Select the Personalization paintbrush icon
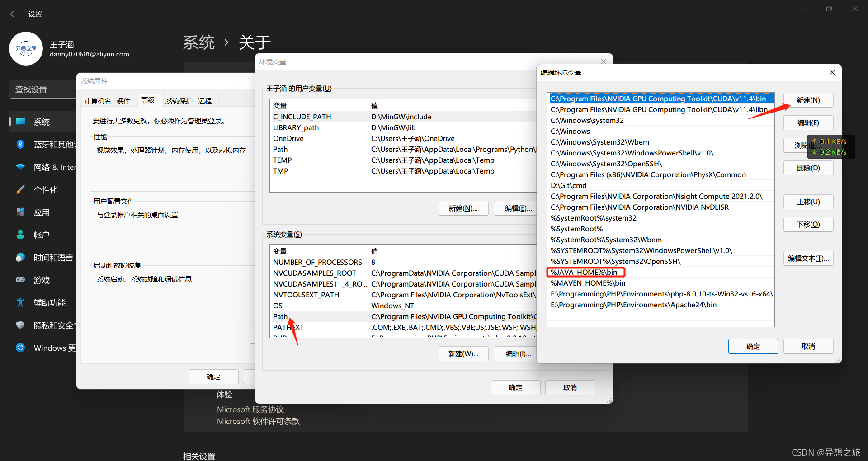The height and width of the screenshot is (461, 868). click(x=20, y=189)
